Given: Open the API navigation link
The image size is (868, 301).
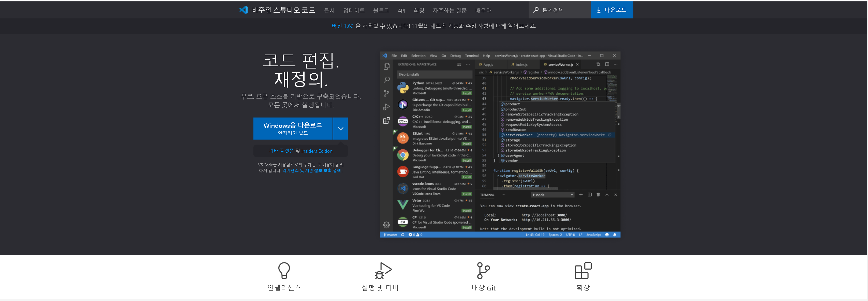Looking at the screenshot, I should pos(401,11).
